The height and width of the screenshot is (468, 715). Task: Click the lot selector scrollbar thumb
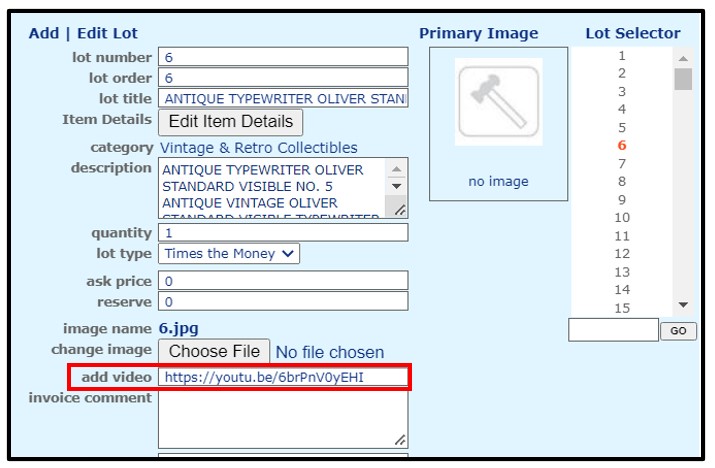683,79
